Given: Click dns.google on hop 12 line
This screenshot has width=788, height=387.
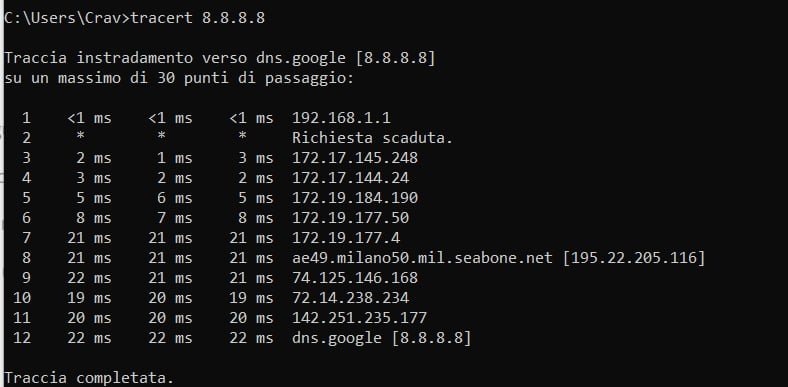Looking at the screenshot, I should (337, 338).
